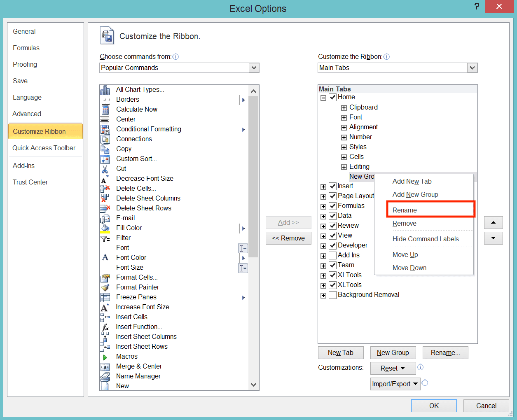Click the Format Cells icon

coord(105,278)
